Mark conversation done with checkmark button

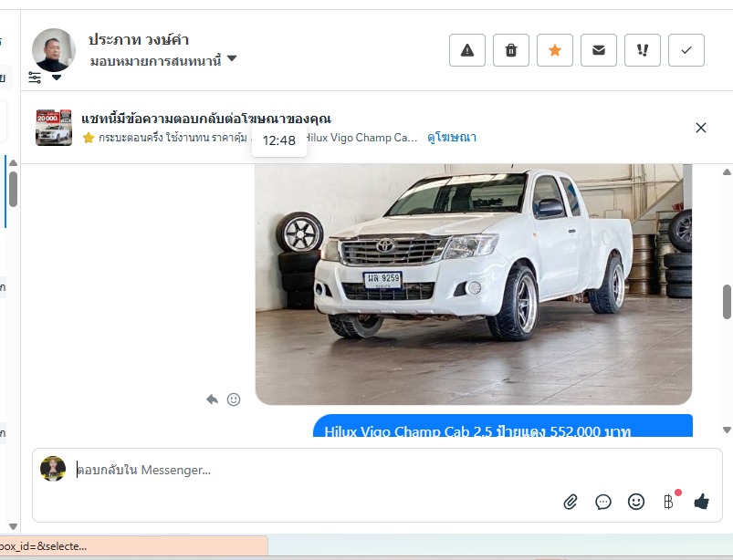(686, 50)
